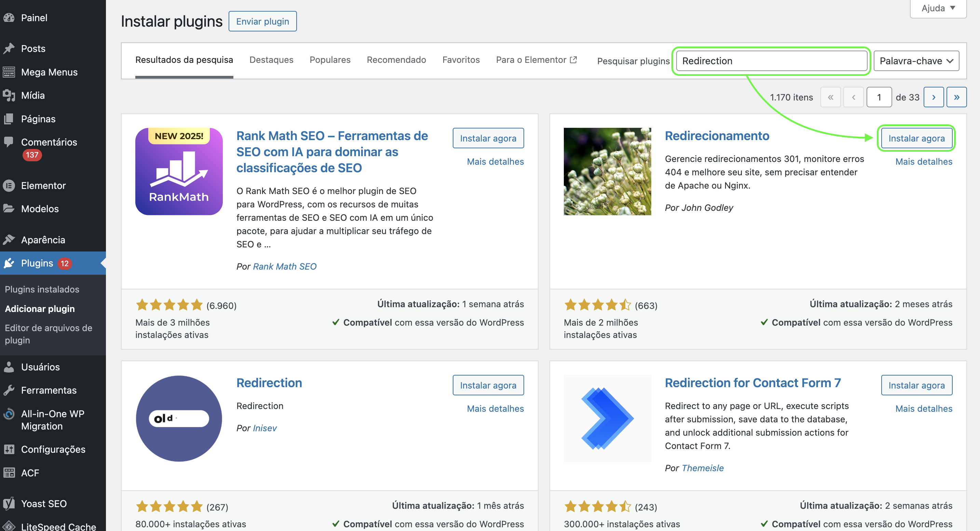This screenshot has height=531, width=980.
Task: Click the Redirecionamento flower thumbnail
Action: click(607, 171)
